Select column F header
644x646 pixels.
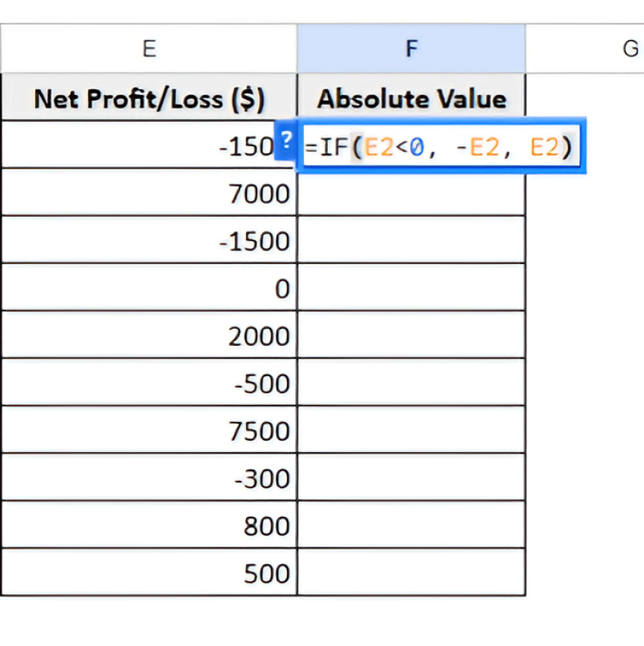point(411,49)
